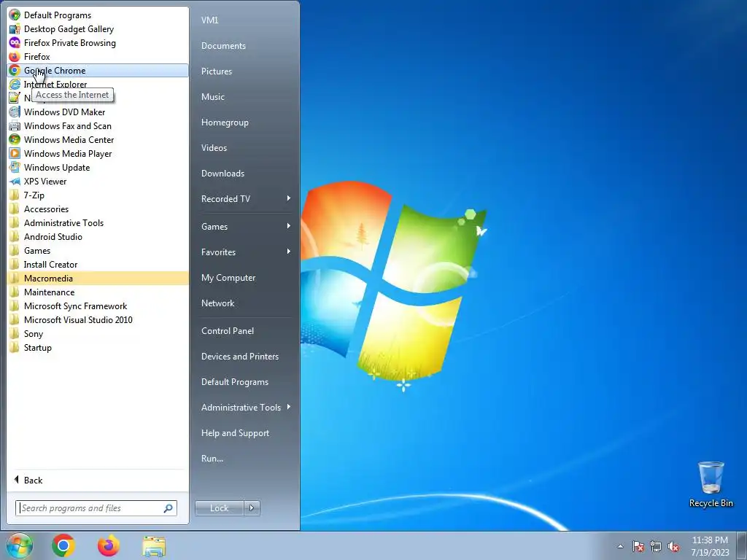Launch Firefox from the programs list
This screenshot has width=747, height=560.
coord(36,57)
